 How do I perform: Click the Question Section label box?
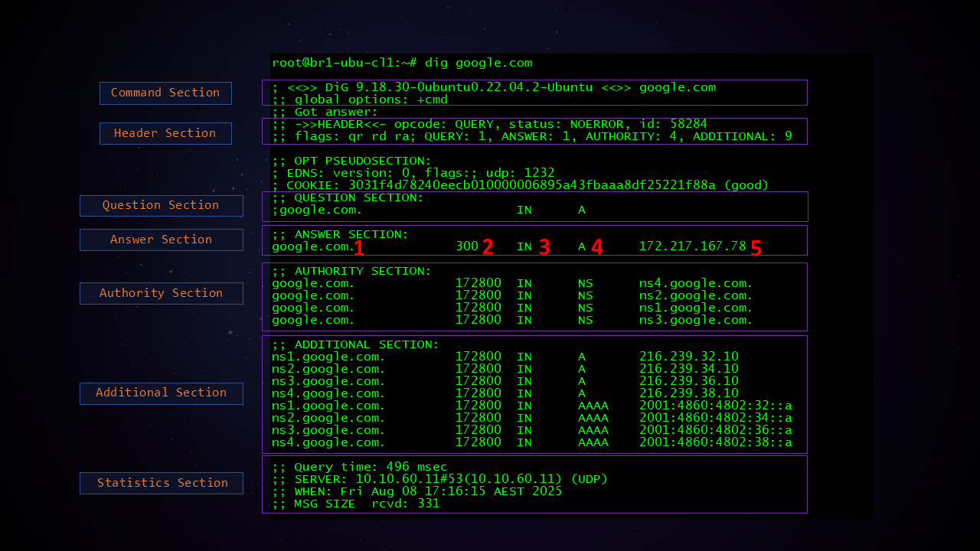161,205
